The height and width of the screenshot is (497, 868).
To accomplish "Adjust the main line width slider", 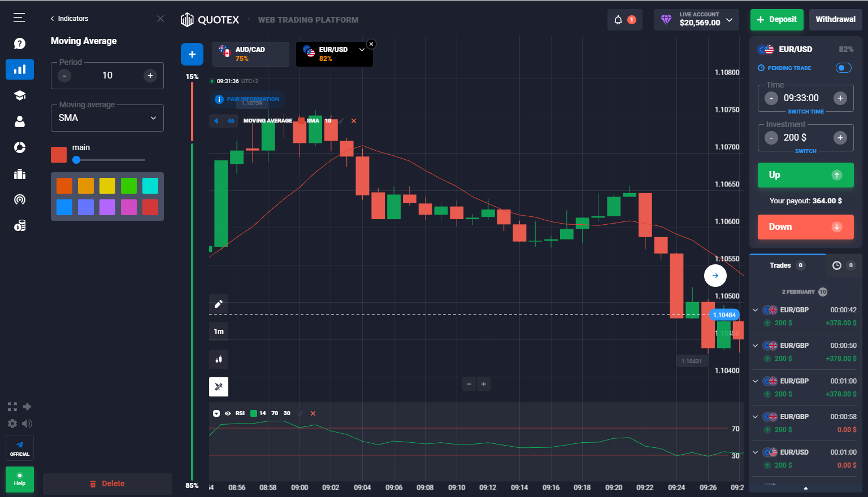I will tap(108, 160).
